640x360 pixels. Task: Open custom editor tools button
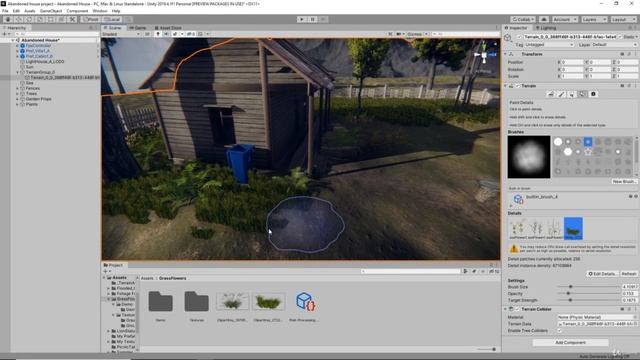(x=72, y=19)
